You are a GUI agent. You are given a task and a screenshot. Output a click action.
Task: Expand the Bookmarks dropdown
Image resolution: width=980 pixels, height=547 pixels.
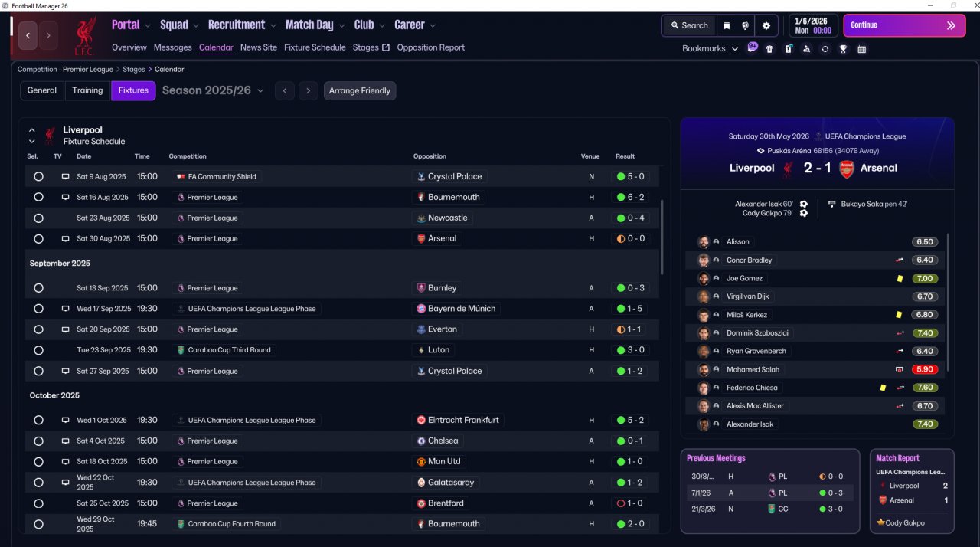point(710,48)
